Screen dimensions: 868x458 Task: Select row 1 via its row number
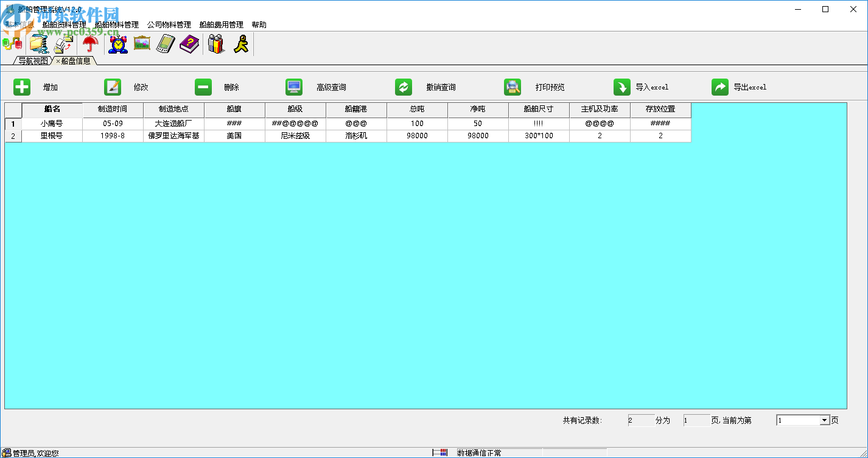13,124
